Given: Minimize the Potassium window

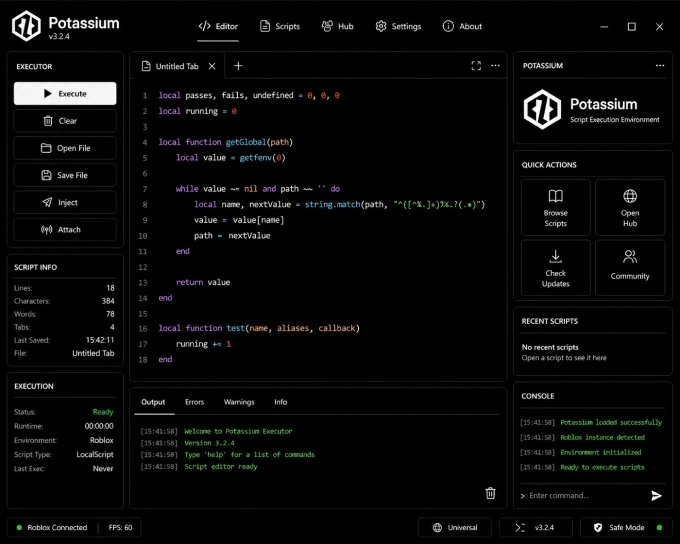Looking at the screenshot, I should (604, 26).
